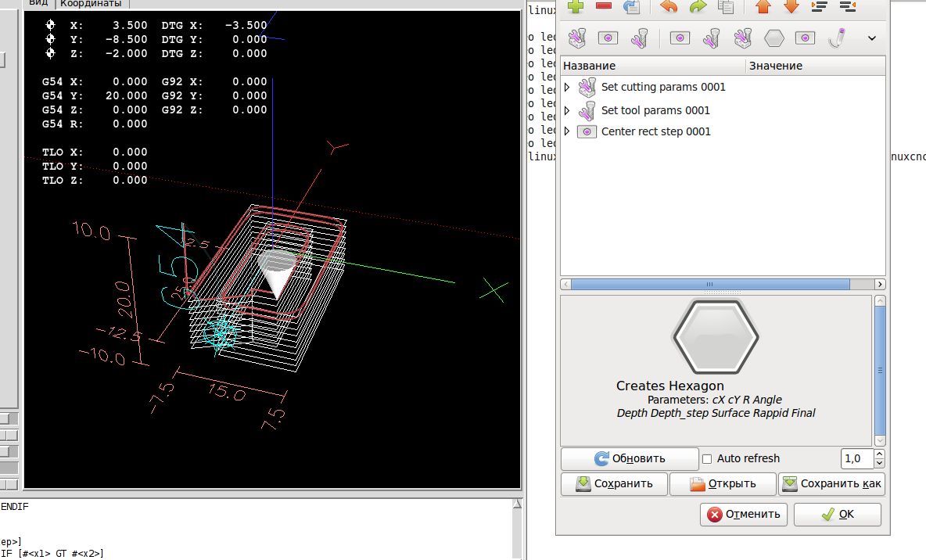The width and height of the screenshot is (926, 560).
Task: Click the copy documents icon
Action: tap(726, 7)
